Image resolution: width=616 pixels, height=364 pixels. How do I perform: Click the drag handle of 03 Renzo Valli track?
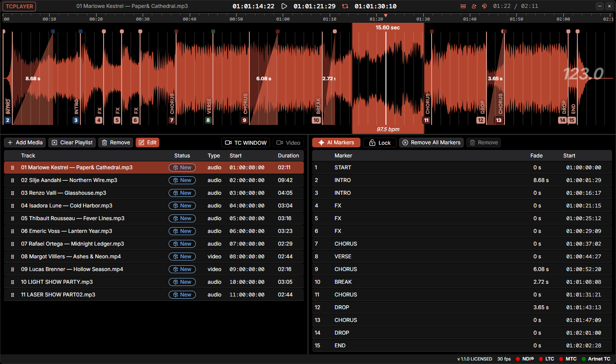(x=12, y=193)
